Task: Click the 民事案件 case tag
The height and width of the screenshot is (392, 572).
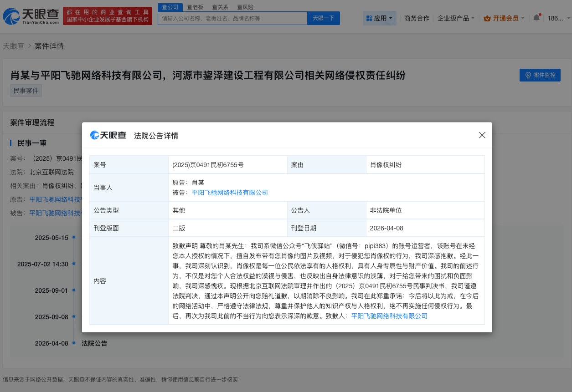Action: click(26, 90)
